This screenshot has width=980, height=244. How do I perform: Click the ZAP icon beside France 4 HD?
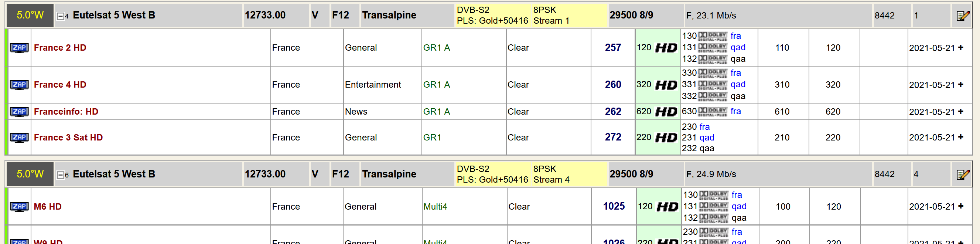point(19,85)
